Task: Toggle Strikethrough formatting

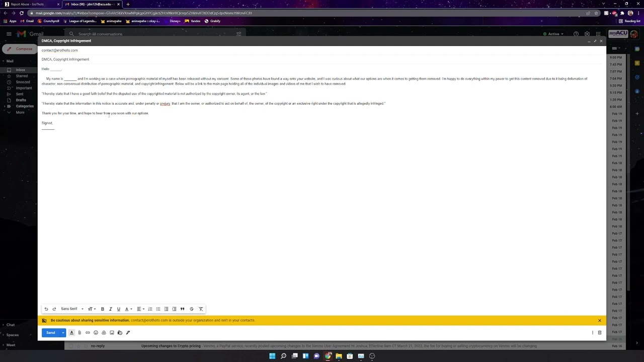Action: coord(192,309)
